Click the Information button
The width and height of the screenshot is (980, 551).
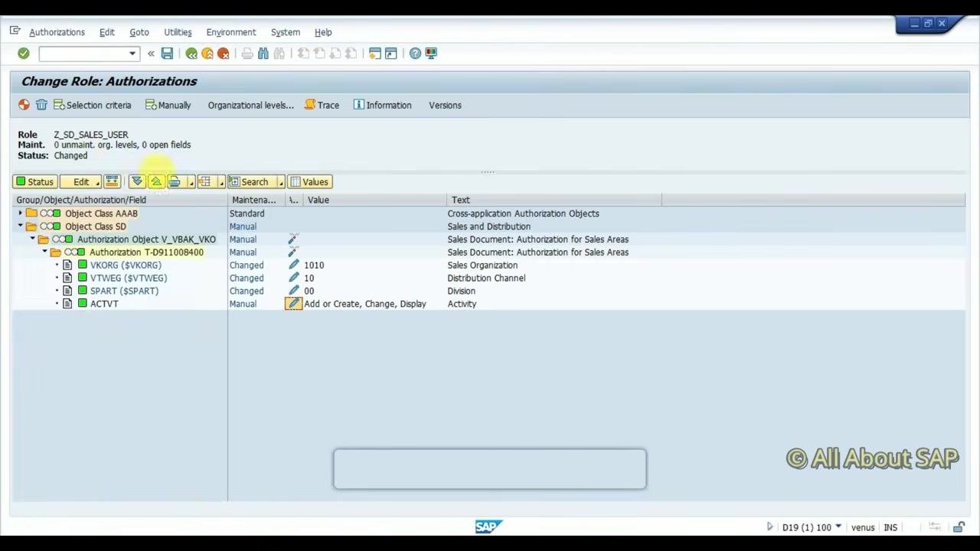(x=382, y=105)
